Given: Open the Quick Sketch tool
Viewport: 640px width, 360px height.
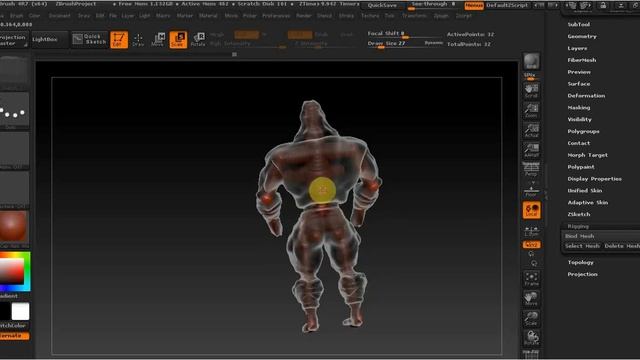Looking at the screenshot, I should coord(89,39).
